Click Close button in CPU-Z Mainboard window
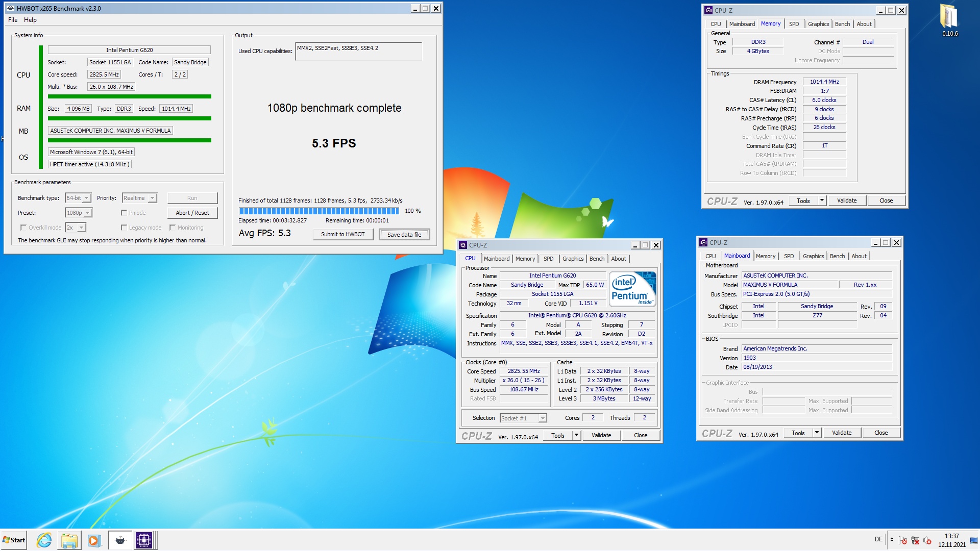Image resolution: width=980 pixels, height=551 pixels. 881,433
